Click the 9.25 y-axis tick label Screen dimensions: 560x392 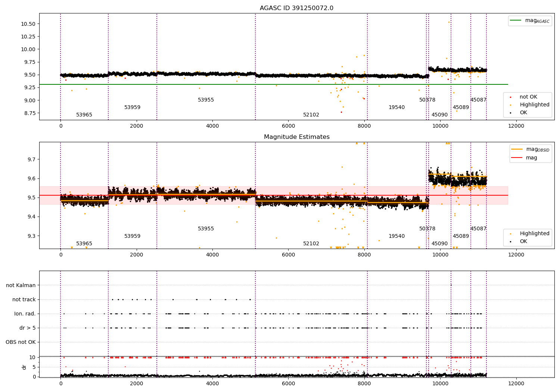[x=29, y=87]
